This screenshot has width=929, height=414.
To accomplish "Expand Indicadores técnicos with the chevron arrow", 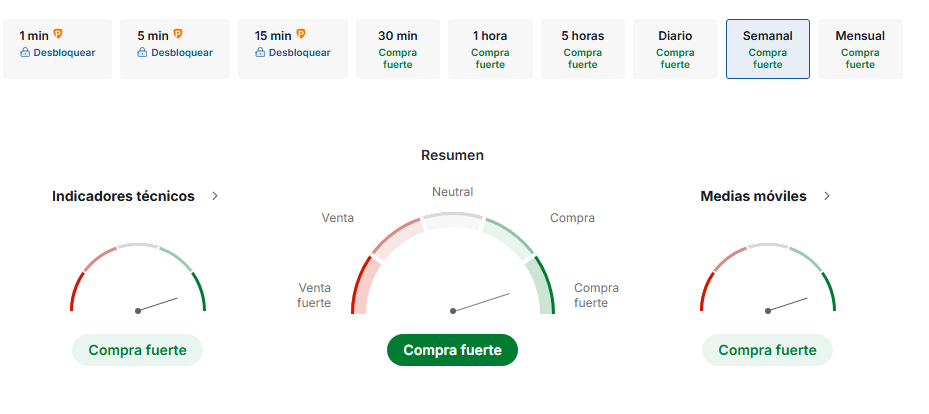I will pos(215,196).
